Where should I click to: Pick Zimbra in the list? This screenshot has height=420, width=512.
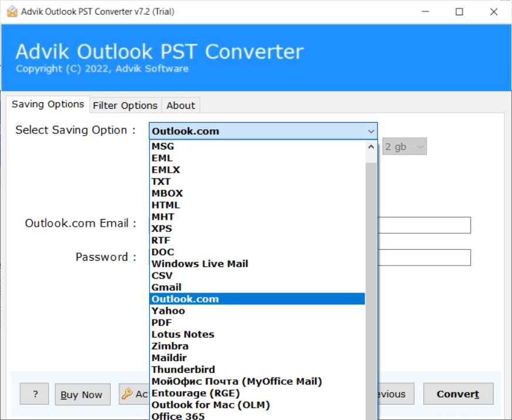[257, 346]
